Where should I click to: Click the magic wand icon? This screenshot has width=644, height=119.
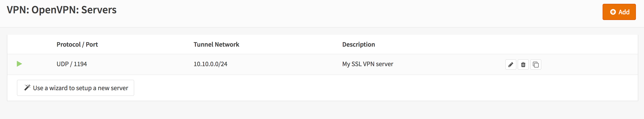27,88
